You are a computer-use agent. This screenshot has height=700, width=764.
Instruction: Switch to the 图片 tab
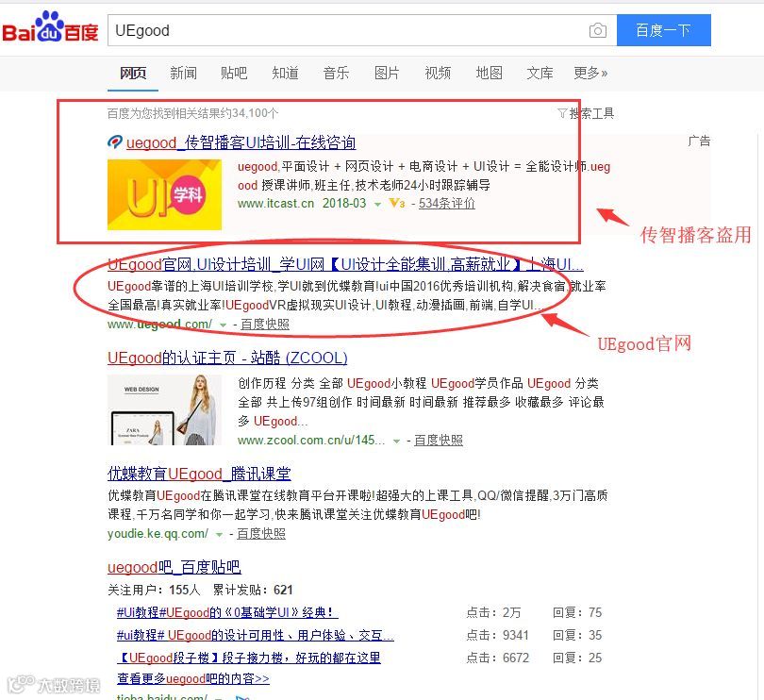[x=387, y=74]
